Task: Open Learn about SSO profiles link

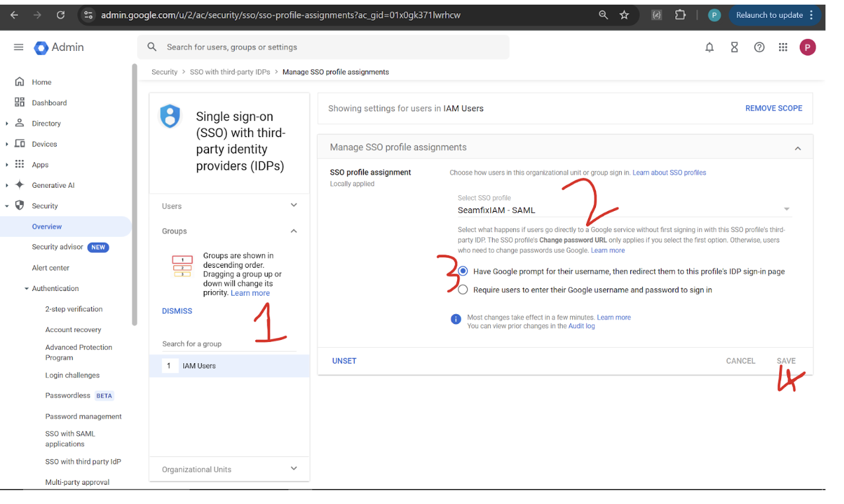Action: (669, 173)
